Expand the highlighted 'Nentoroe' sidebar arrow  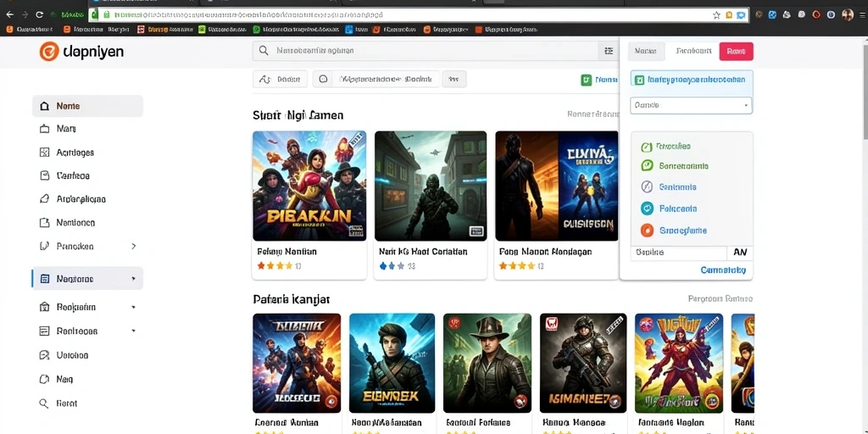pos(133,278)
